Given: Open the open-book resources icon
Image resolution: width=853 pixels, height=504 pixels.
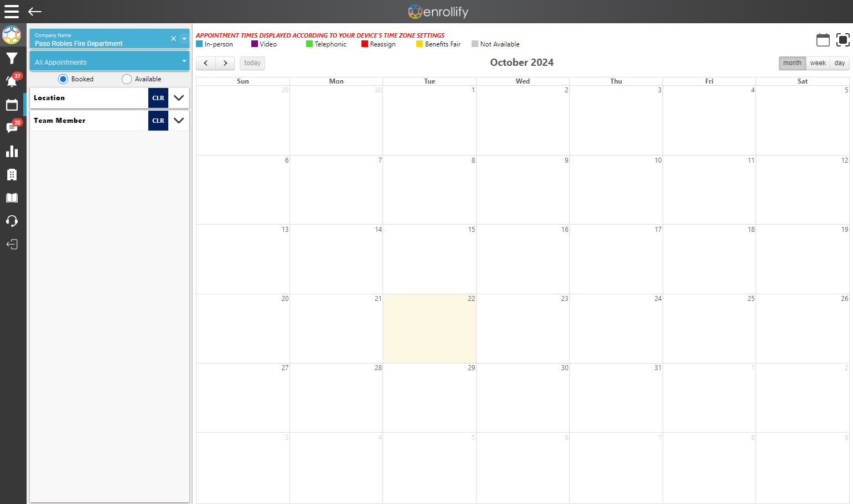Looking at the screenshot, I should (12, 198).
